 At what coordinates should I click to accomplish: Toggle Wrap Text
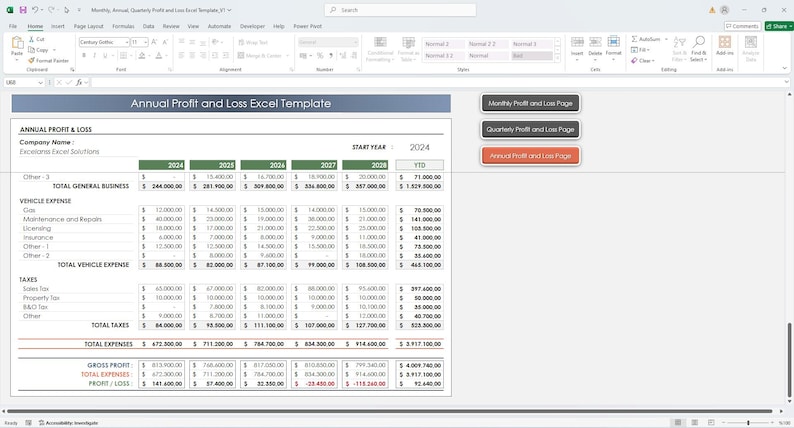click(x=253, y=43)
